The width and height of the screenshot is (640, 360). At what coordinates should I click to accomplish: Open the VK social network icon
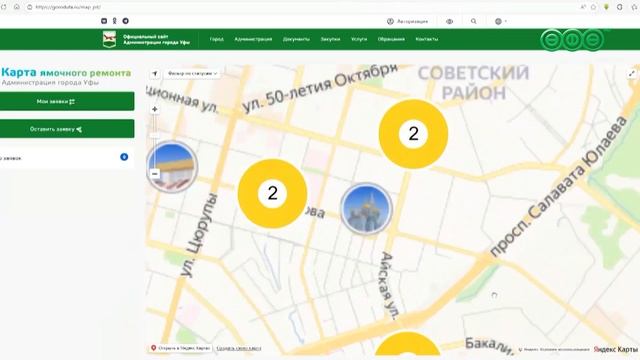click(x=104, y=21)
